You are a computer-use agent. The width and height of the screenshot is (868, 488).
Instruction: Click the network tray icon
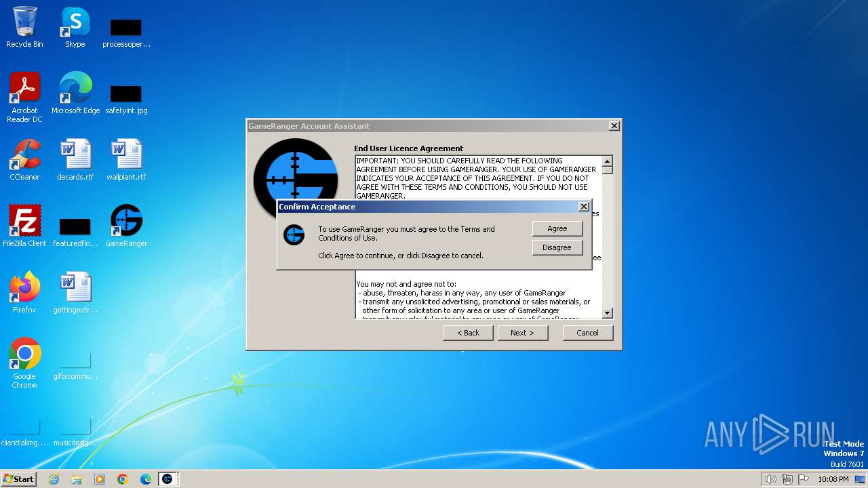787,479
